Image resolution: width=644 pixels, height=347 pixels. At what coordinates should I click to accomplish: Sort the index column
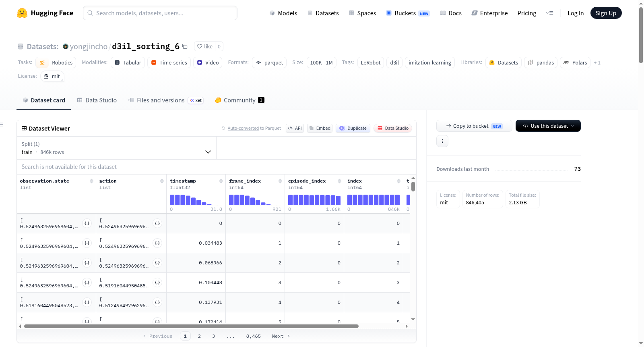398,181
